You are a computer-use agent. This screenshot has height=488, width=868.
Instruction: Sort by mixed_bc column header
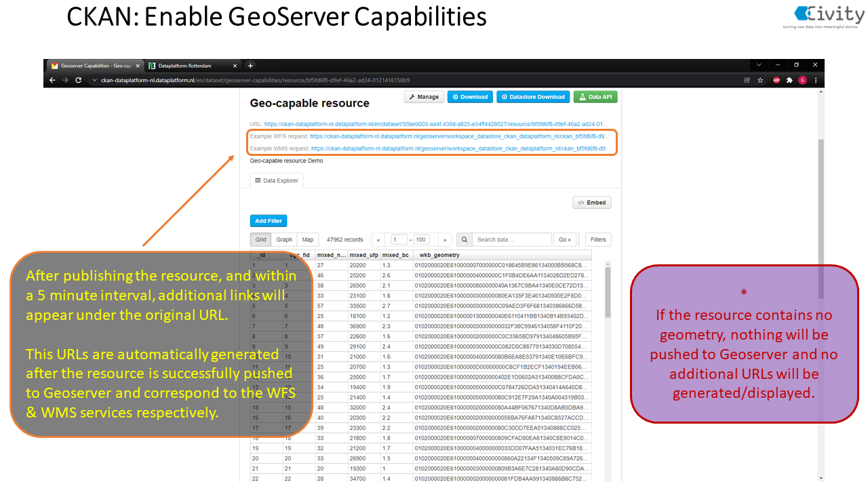396,256
